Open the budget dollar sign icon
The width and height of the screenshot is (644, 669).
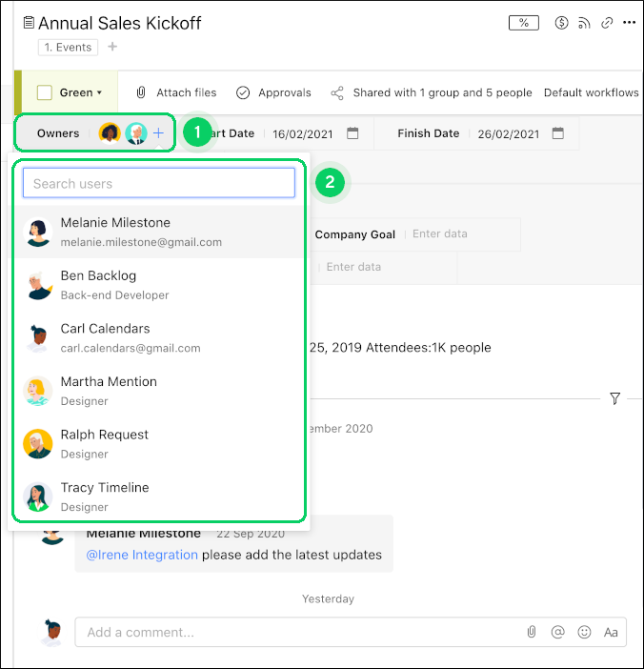pos(561,23)
